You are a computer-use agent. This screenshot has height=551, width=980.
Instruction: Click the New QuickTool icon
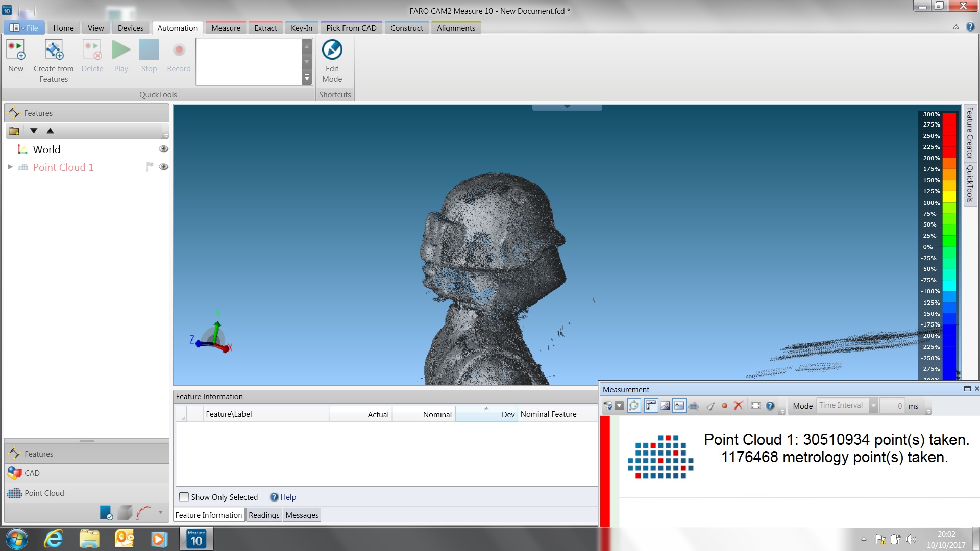[16, 50]
